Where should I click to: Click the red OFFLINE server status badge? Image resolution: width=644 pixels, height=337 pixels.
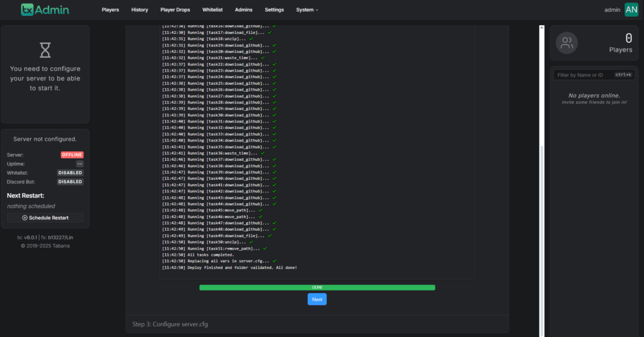pyautogui.click(x=72, y=155)
